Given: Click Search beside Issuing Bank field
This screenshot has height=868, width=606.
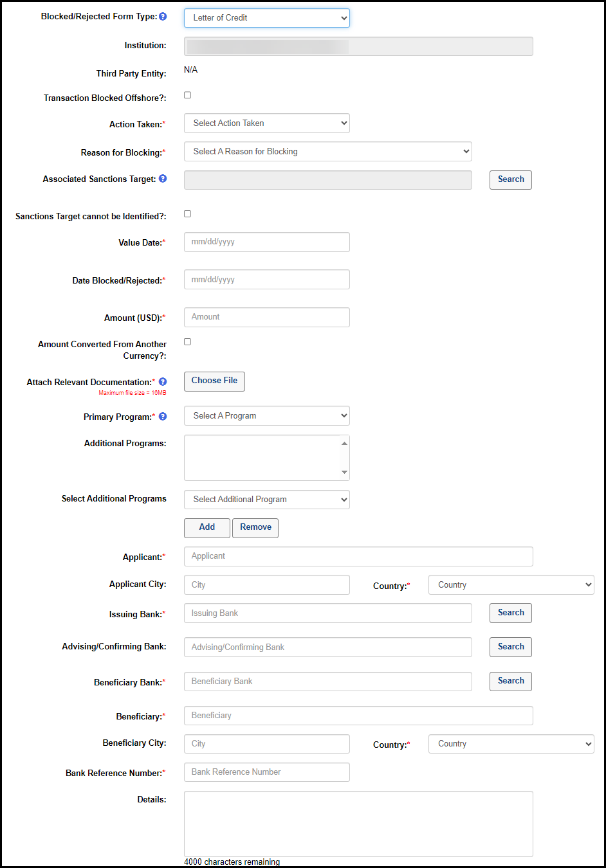Looking at the screenshot, I should pyautogui.click(x=510, y=613).
